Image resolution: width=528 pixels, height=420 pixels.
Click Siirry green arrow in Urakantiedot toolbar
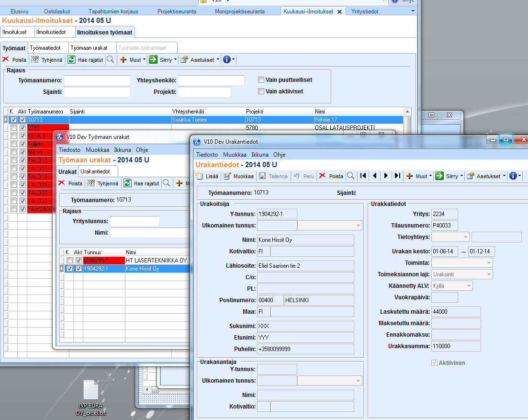tap(439, 176)
